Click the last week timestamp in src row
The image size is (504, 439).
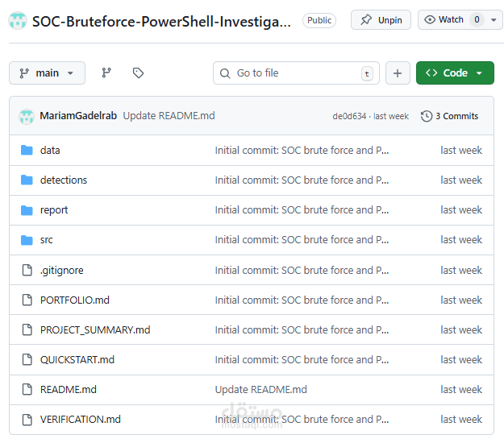[461, 240]
